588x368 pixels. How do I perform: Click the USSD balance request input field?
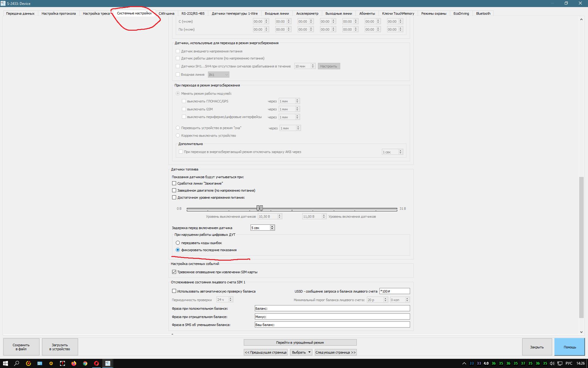(x=394, y=291)
